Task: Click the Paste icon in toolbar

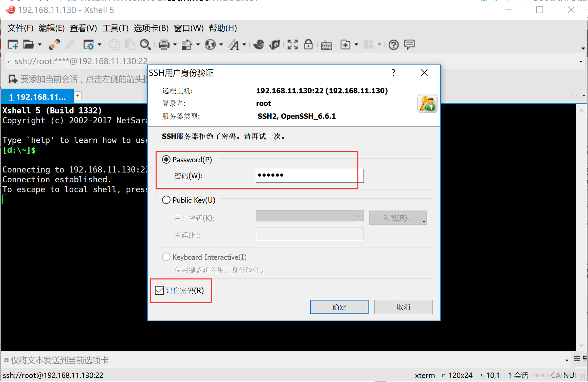Action: point(130,44)
